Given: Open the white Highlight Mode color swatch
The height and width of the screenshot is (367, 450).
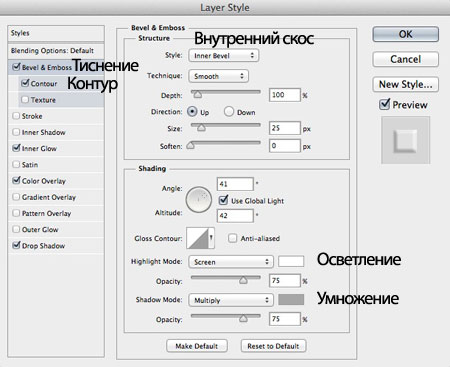Looking at the screenshot, I should click(x=291, y=261).
